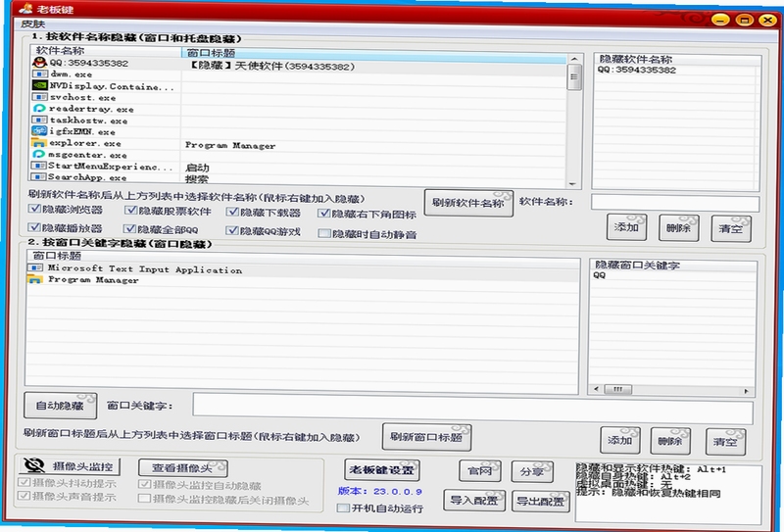Click version text 23.0.0.9
Screen dimensions: 784x532
point(398,492)
